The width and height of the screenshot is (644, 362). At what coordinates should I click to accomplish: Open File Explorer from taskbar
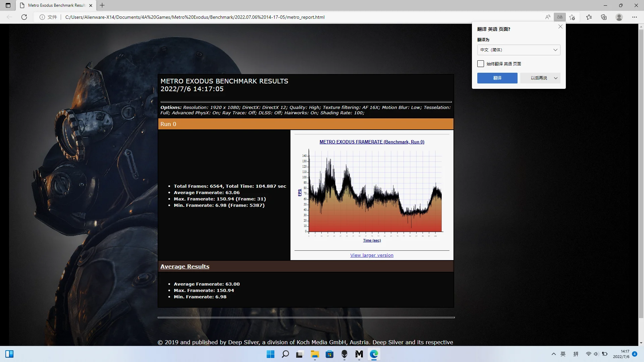click(315, 354)
